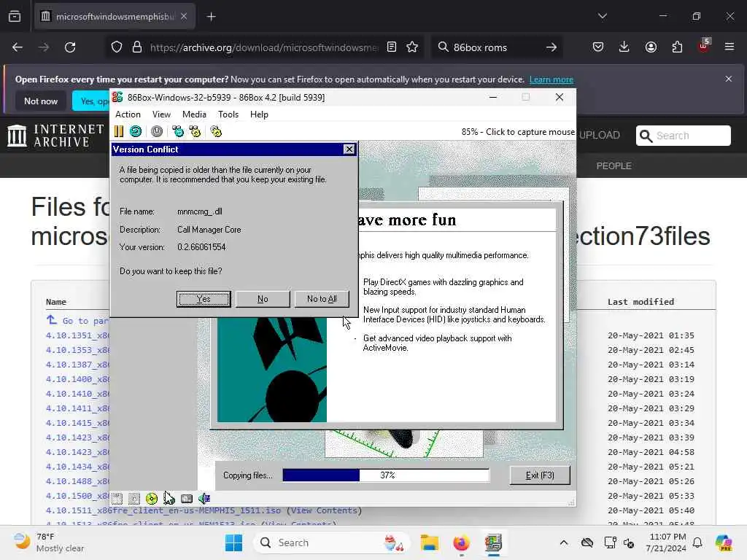
Task: Open Firefox account icon
Action: tap(651, 47)
